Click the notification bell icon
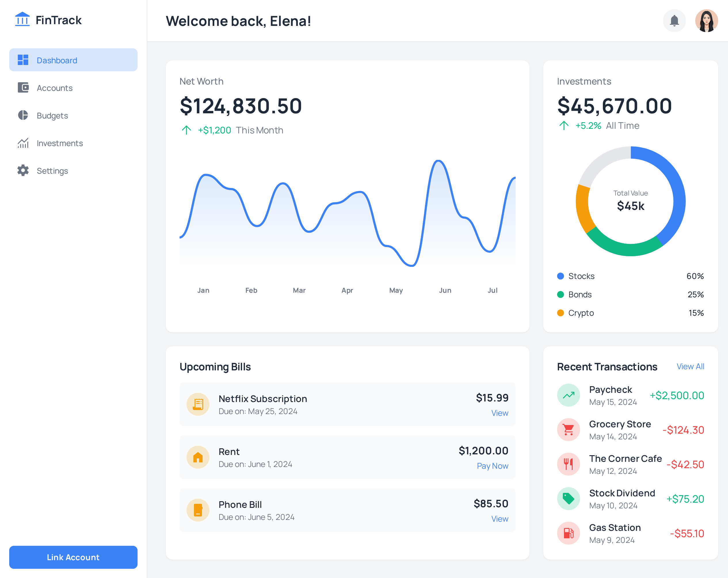Image resolution: width=728 pixels, height=578 pixels. tap(674, 21)
